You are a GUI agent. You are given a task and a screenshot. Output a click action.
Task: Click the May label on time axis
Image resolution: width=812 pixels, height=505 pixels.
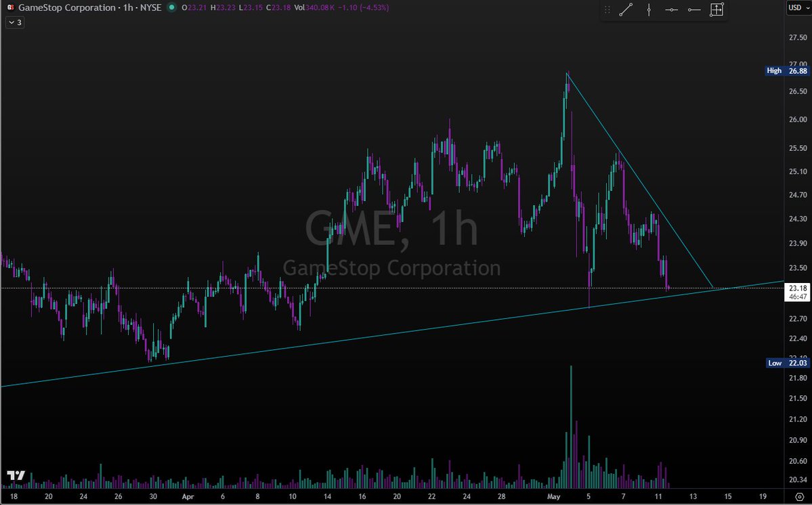[x=553, y=497]
